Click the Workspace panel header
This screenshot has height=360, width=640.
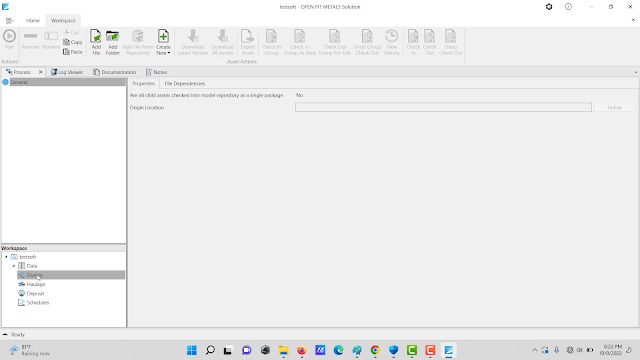coord(64,248)
